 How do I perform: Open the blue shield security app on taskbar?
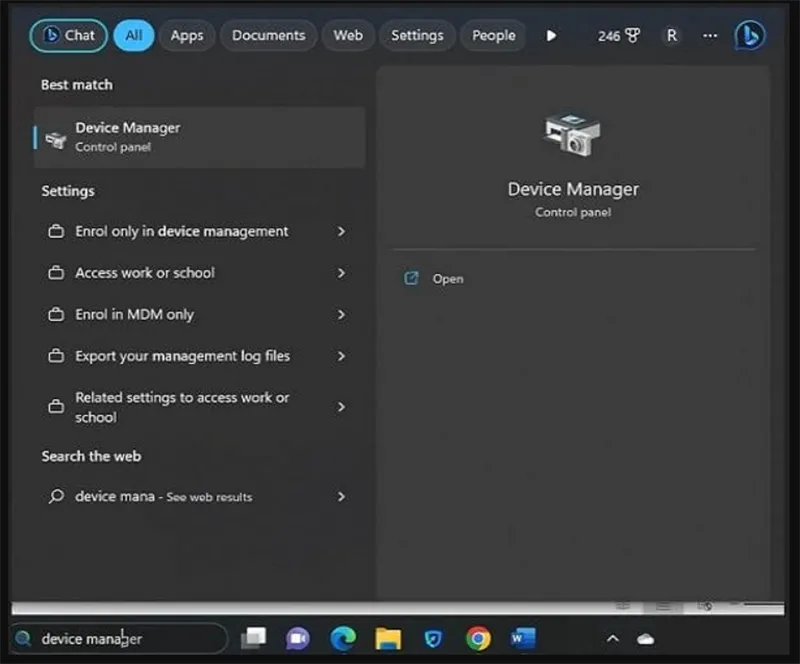click(433, 638)
